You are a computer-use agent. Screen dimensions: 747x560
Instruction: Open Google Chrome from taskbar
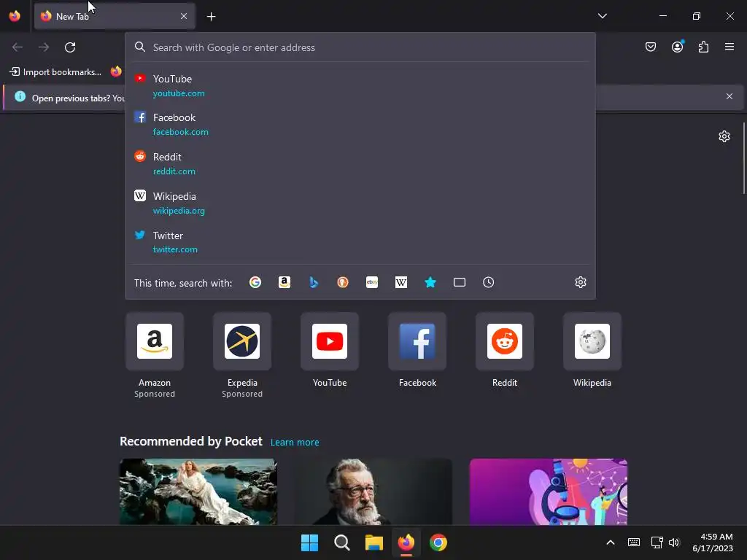(x=438, y=542)
